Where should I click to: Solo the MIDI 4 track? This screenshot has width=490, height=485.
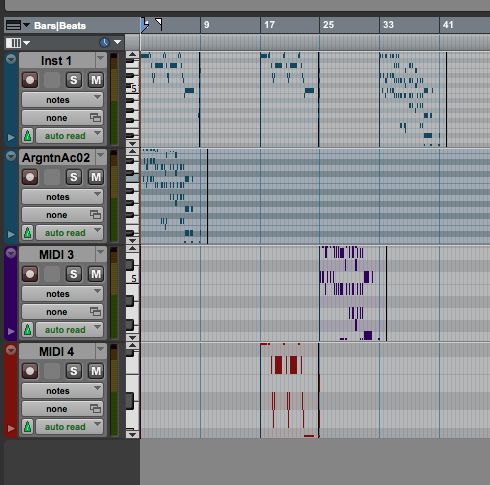click(x=74, y=371)
